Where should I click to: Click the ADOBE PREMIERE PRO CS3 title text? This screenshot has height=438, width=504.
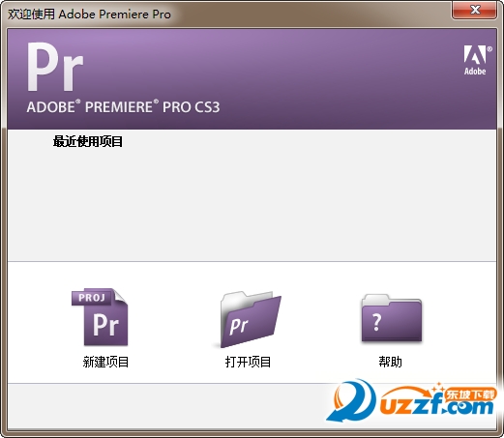[123, 107]
